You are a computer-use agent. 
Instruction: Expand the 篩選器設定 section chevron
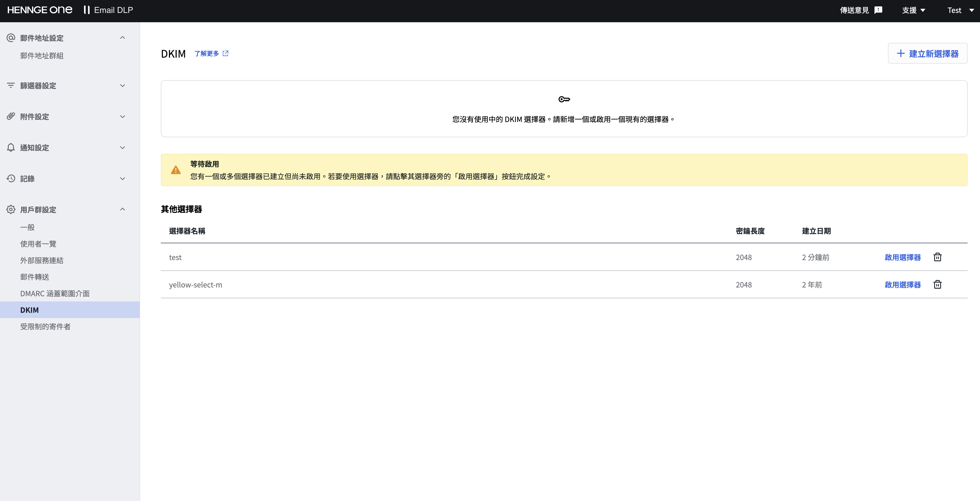click(x=123, y=86)
